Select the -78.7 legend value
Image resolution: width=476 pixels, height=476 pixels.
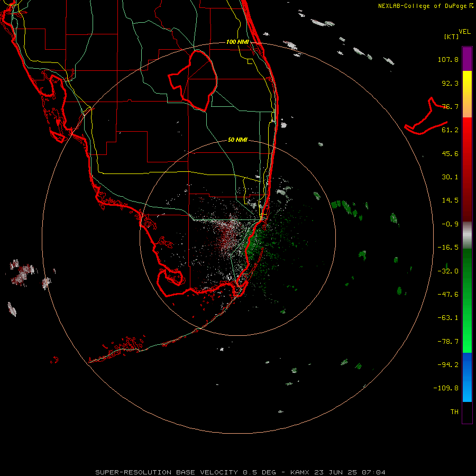coord(448,342)
